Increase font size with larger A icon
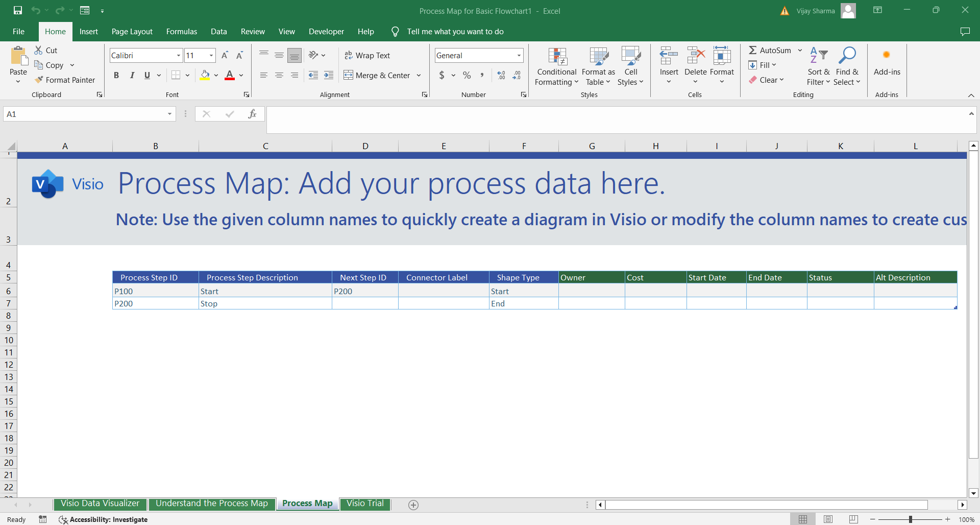Screen dimensions: 980x525 (225, 55)
